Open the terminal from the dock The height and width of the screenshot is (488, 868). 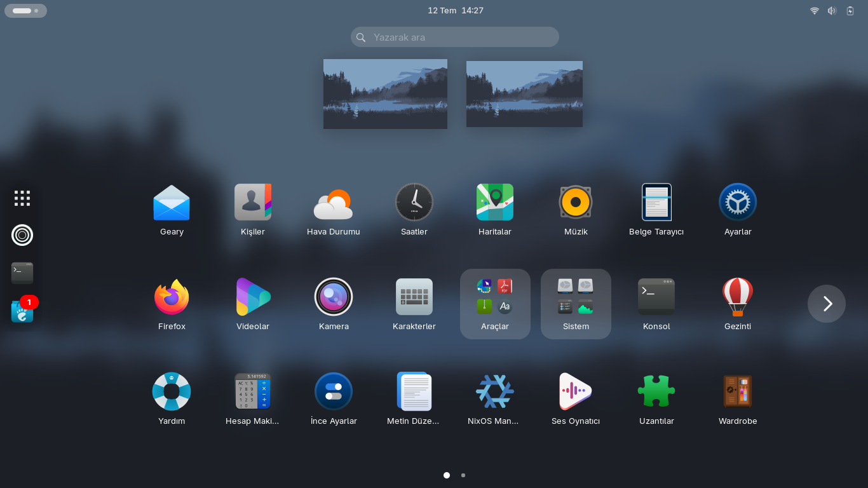(22, 273)
